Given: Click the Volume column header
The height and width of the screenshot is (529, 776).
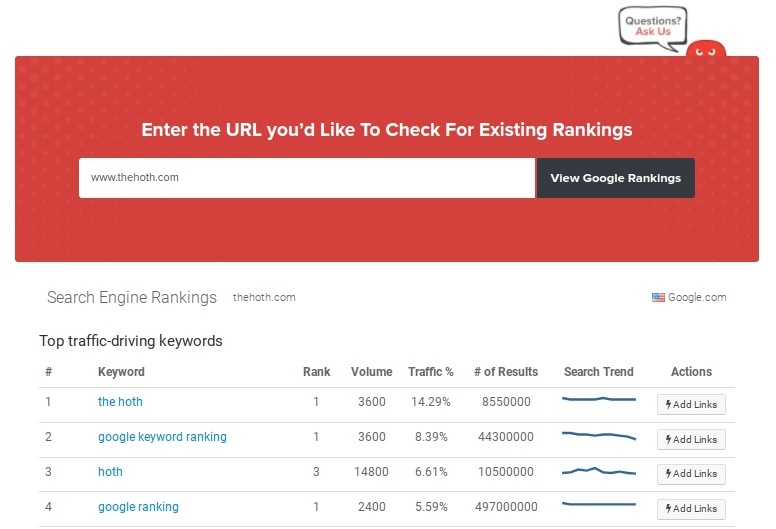Looking at the screenshot, I should pyautogui.click(x=371, y=372).
